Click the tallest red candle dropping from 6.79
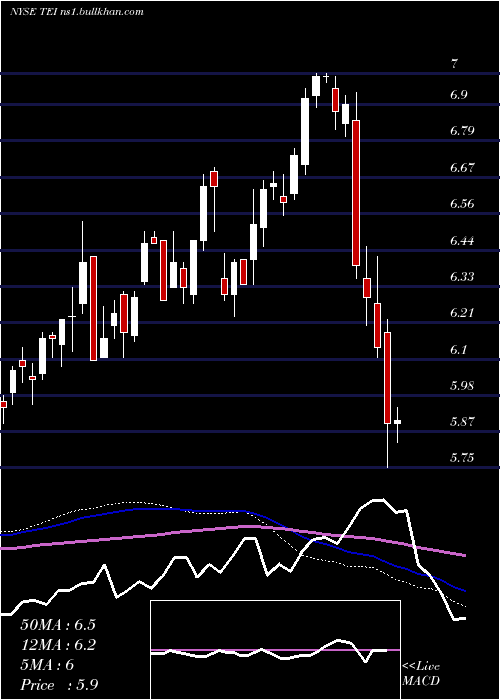The image size is (500, 700). click(x=356, y=193)
